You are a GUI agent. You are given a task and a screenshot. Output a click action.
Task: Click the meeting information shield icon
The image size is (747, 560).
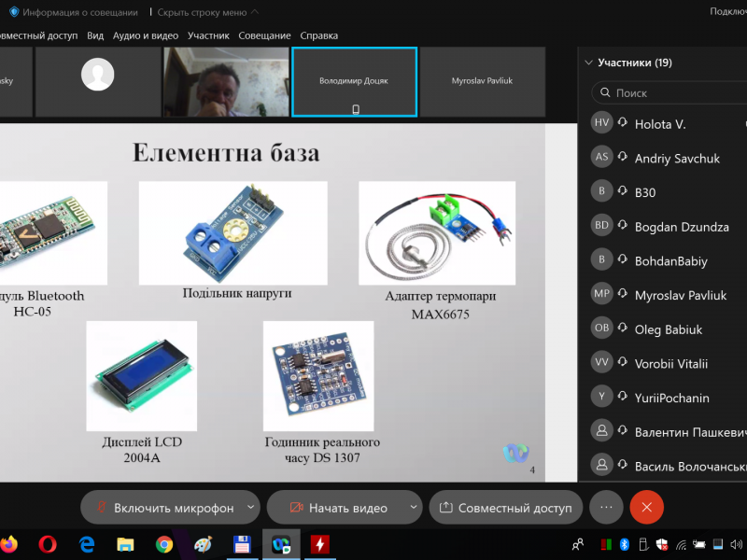point(14,12)
